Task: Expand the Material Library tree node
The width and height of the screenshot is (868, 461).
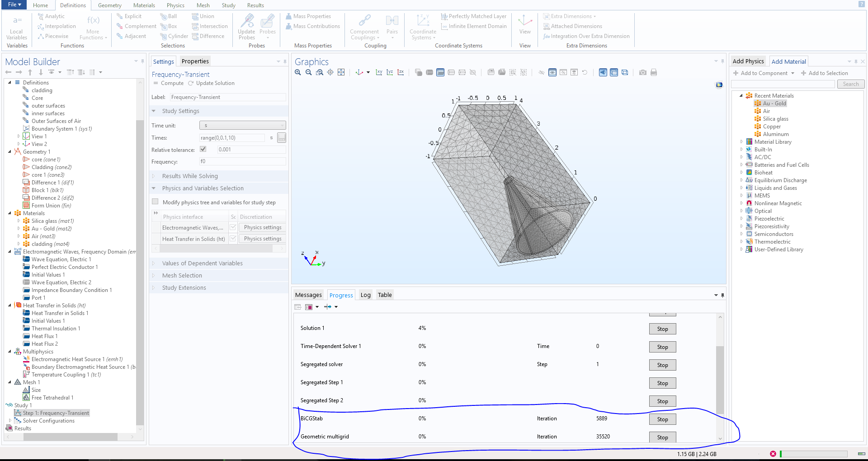Action: (x=741, y=142)
